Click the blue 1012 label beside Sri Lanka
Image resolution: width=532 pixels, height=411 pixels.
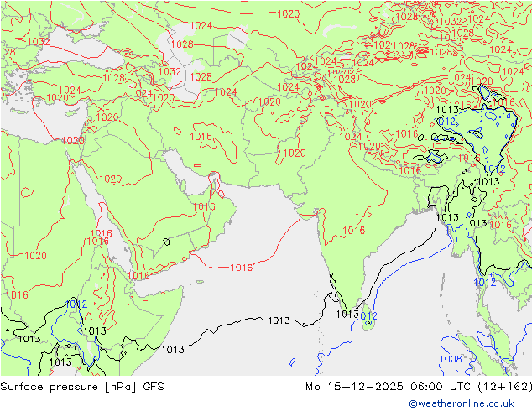pos(368,316)
